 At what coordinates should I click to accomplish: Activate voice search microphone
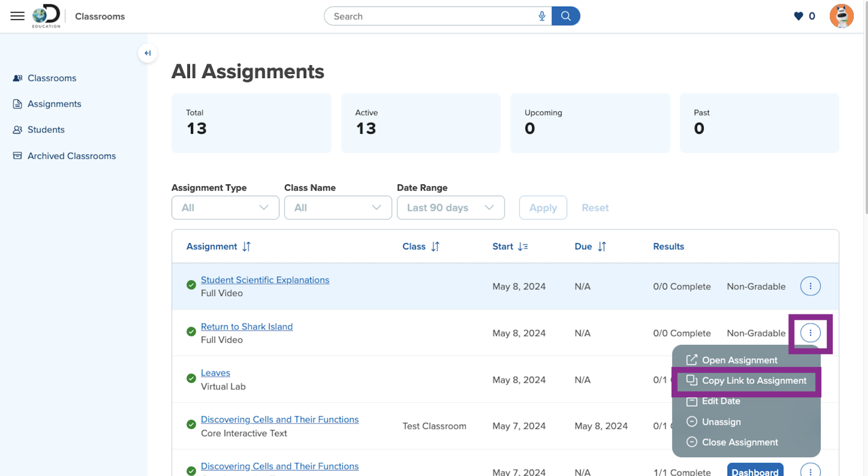pos(541,16)
